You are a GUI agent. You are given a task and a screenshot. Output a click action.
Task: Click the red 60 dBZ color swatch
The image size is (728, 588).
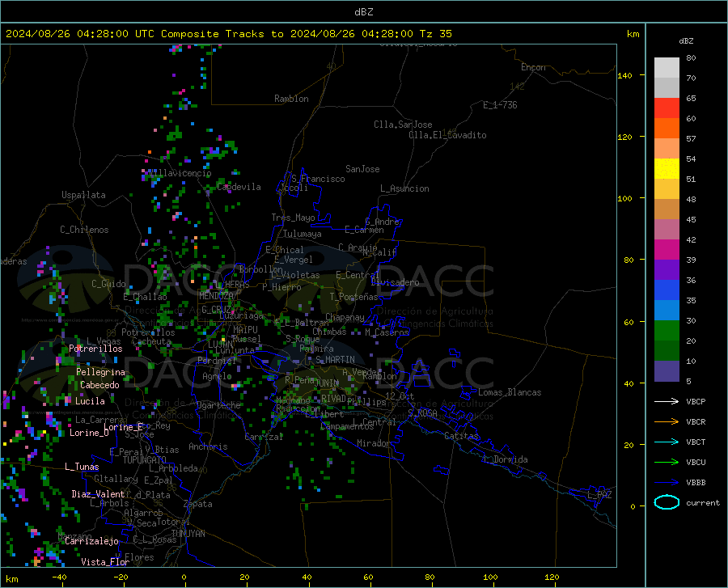pos(667,108)
